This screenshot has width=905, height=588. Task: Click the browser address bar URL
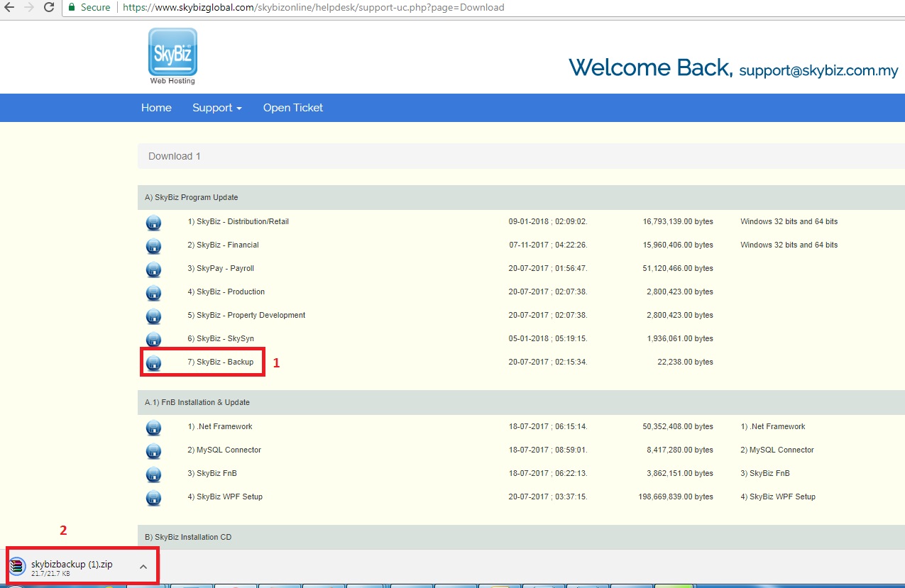(x=312, y=7)
